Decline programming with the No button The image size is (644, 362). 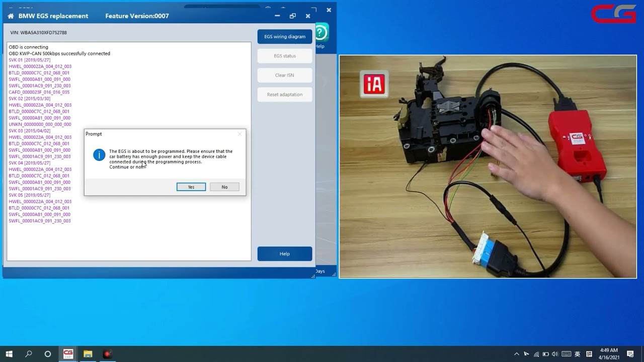(224, 187)
